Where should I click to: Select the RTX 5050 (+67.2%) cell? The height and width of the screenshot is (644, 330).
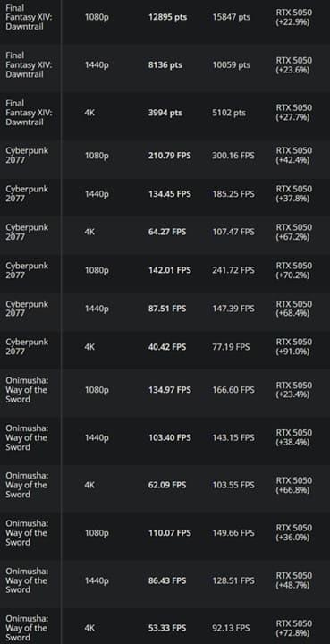click(x=293, y=232)
